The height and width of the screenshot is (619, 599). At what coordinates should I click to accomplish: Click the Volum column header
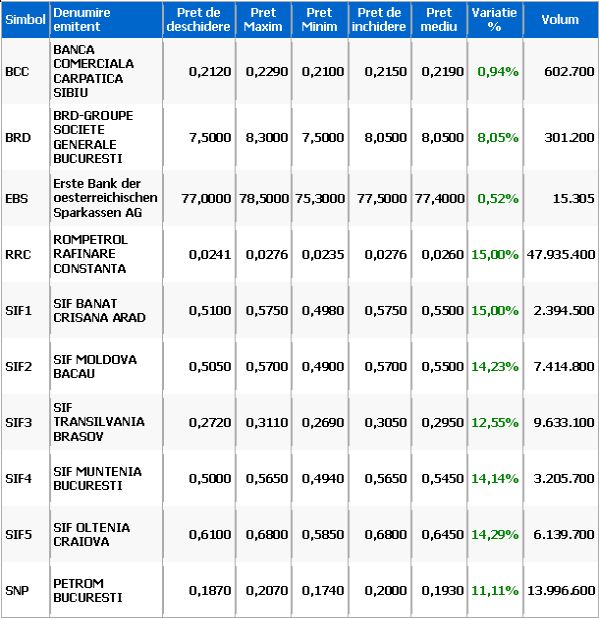point(560,20)
